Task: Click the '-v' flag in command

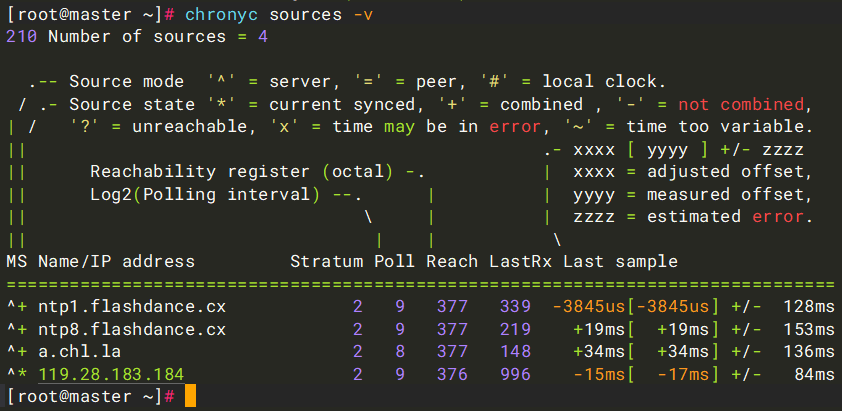Action: (362, 15)
